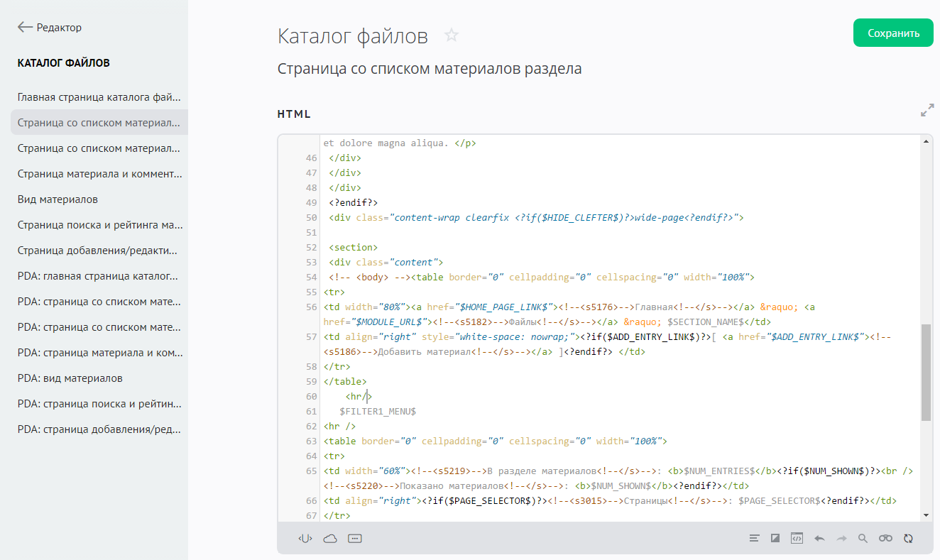Open Страница материала и комментариев template

[x=99, y=174]
